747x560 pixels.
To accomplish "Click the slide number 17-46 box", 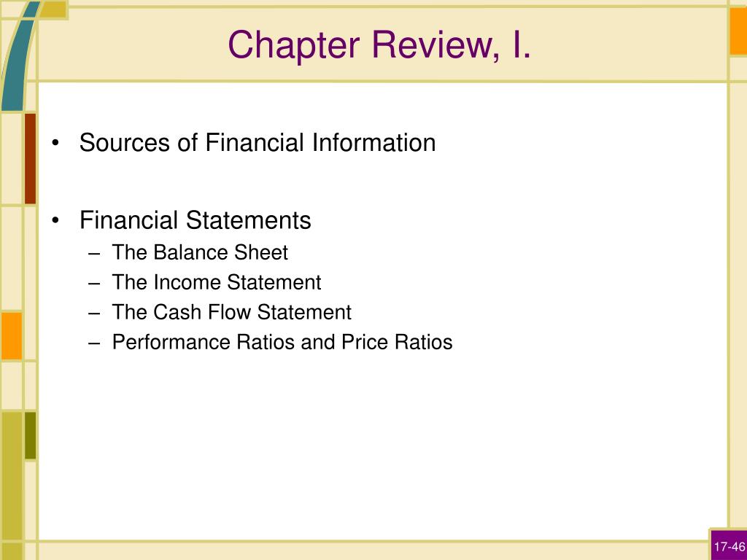I will point(729,545).
